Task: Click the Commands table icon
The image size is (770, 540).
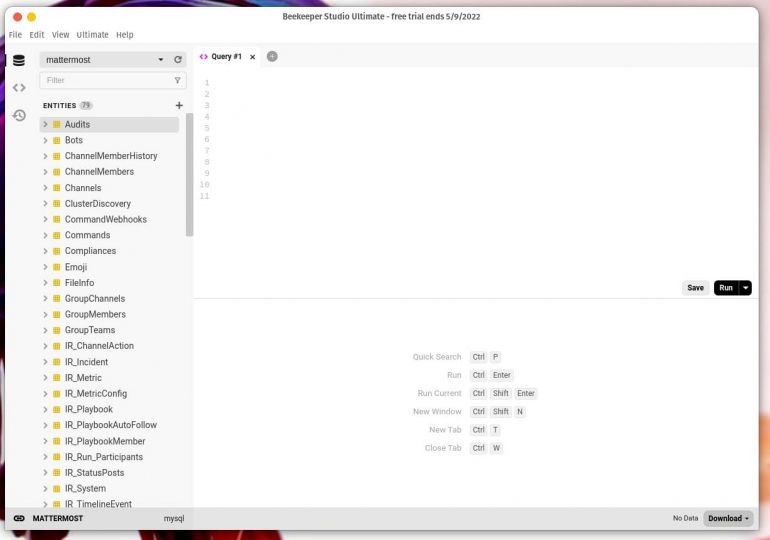Action: click(56, 235)
